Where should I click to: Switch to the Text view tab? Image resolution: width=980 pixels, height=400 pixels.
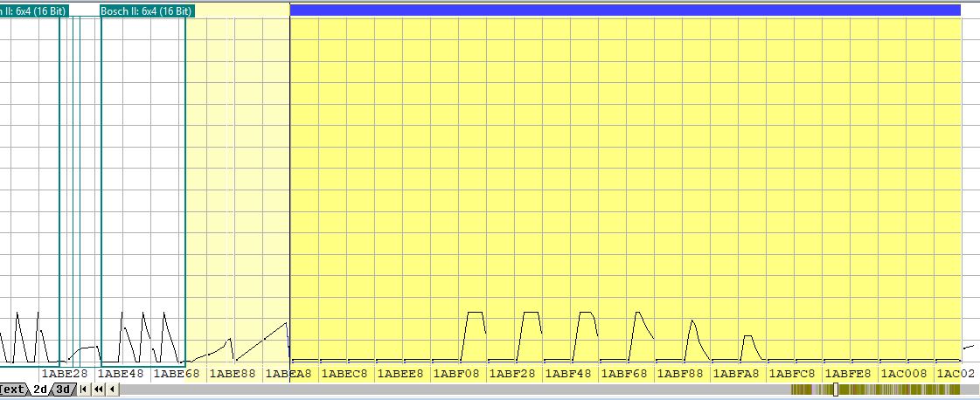point(14,390)
